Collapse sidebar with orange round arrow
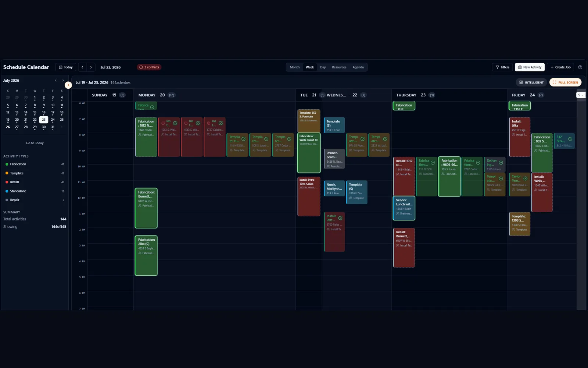The image size is (588, 368). click(68, 85)
